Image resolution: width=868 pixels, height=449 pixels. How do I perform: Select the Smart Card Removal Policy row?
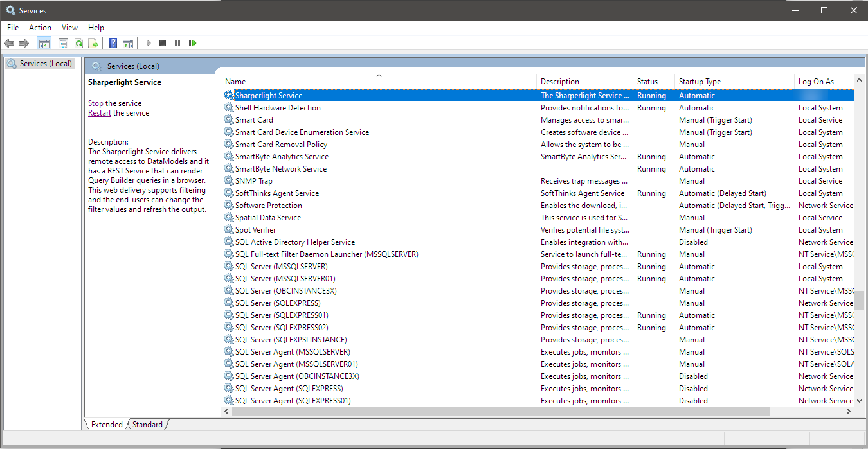(x=538, y=144)
